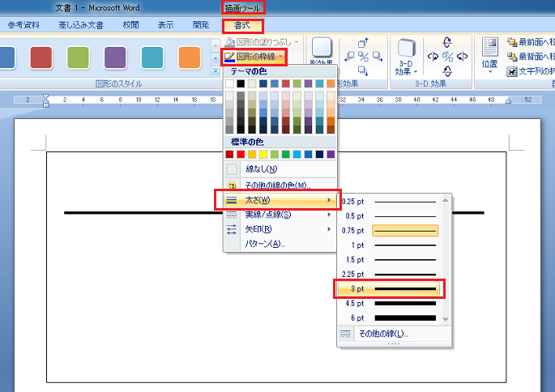
Task: Click the 3-D 効果 button
Action: pos(407,62)
